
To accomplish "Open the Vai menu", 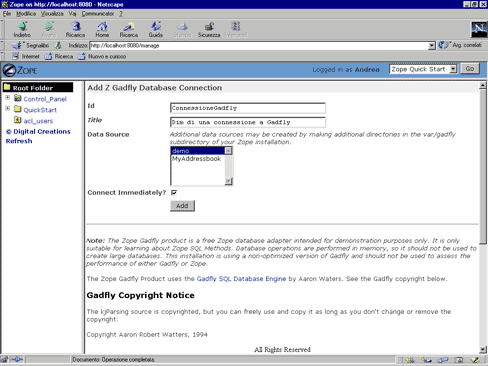I will coord(72,14).
